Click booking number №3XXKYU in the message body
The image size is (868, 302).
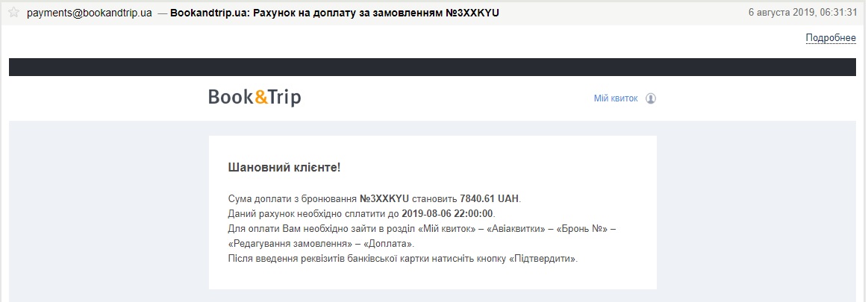point(384,199)
